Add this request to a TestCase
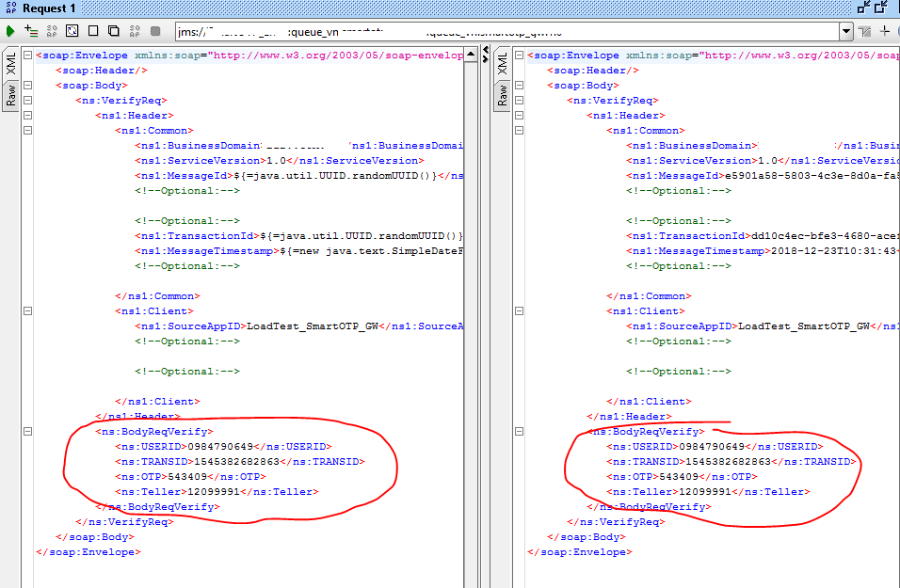 31,31
